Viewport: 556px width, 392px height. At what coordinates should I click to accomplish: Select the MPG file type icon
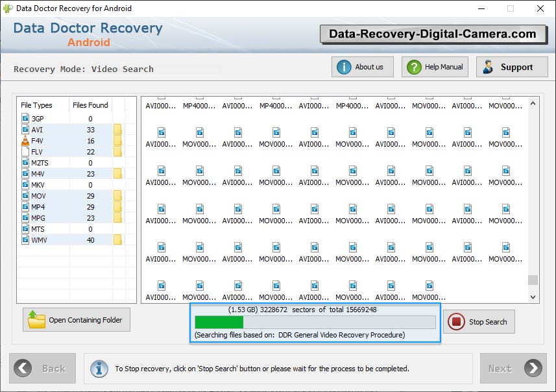pyautogui.click(x=25, y=217)
